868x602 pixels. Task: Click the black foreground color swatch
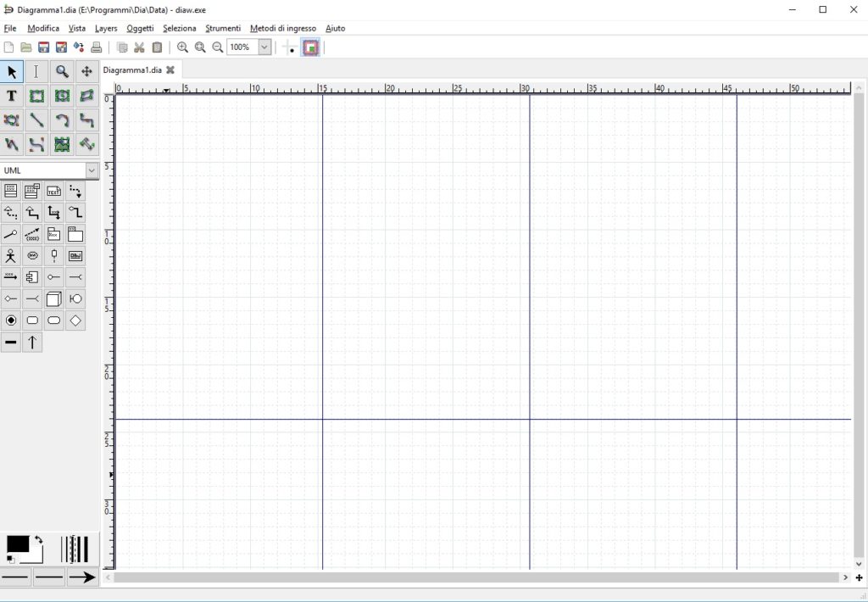[x=17, y=544]
